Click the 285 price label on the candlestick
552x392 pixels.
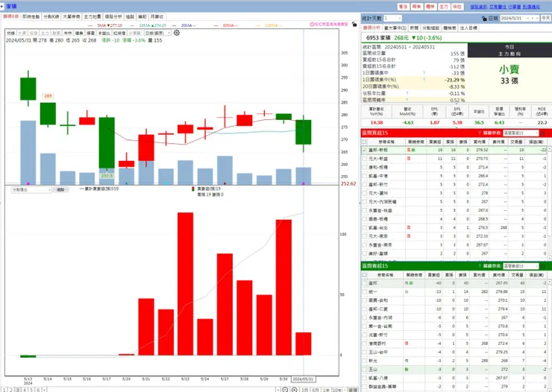(48, 96)
